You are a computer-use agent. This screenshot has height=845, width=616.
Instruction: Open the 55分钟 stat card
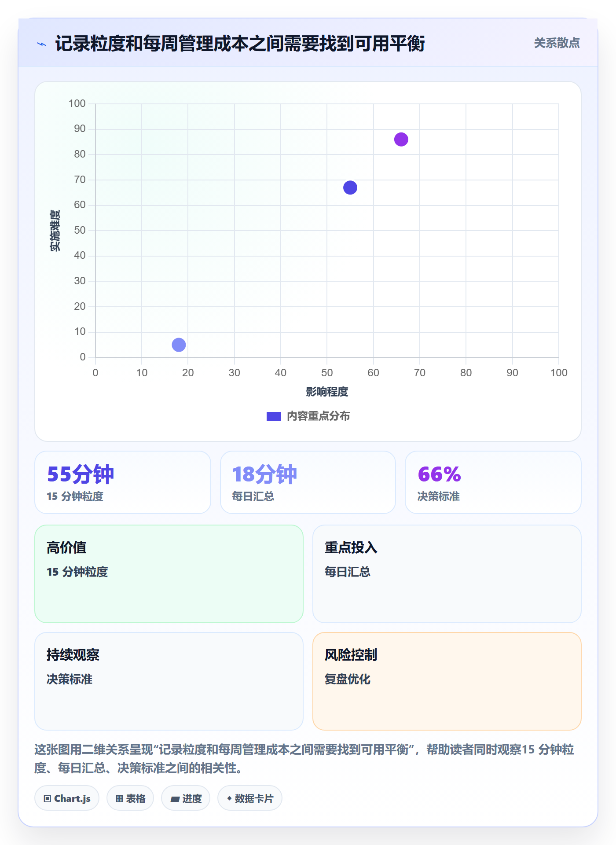(x=123, y=482)
